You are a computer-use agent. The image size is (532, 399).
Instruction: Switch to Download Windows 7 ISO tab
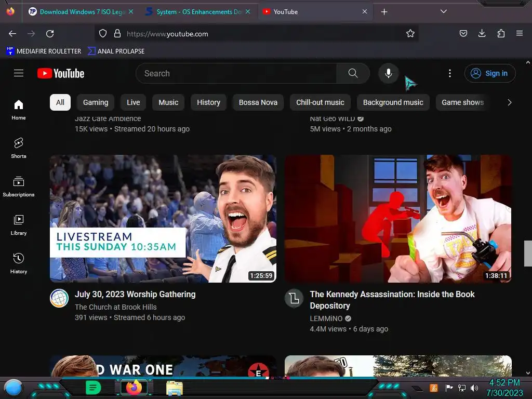click(x=81, y=12)
